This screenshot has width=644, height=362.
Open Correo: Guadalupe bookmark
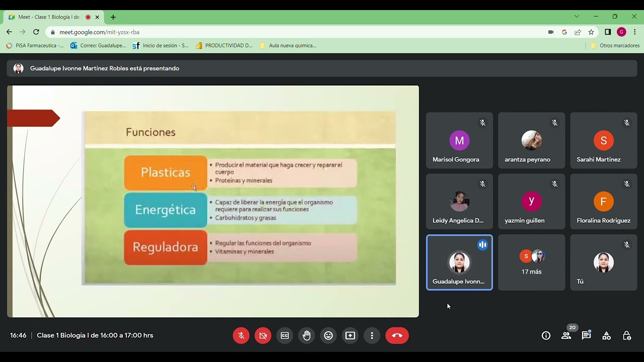tap(99, 45)
